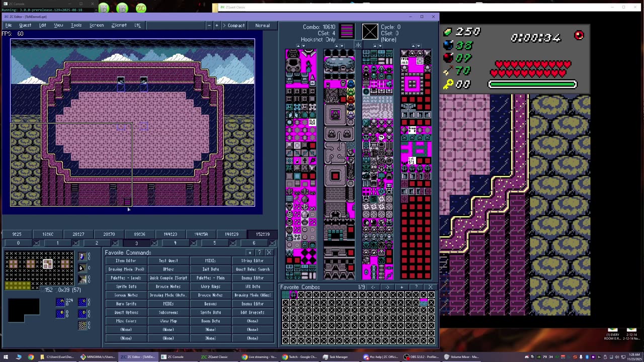Toggle the checkbox beside layer 4
644x362 pixels.
point(193,243)
